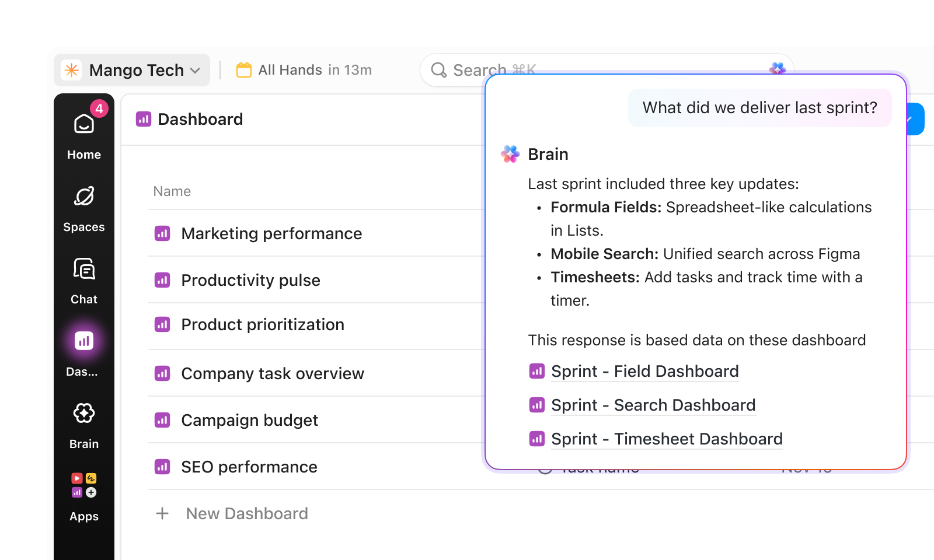
Task: Launch the red video app under Apps
Action: (76, 478)
